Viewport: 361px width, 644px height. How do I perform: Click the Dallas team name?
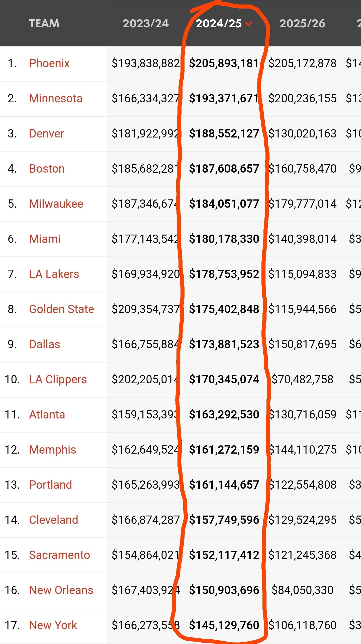click(x=45, y=344)
